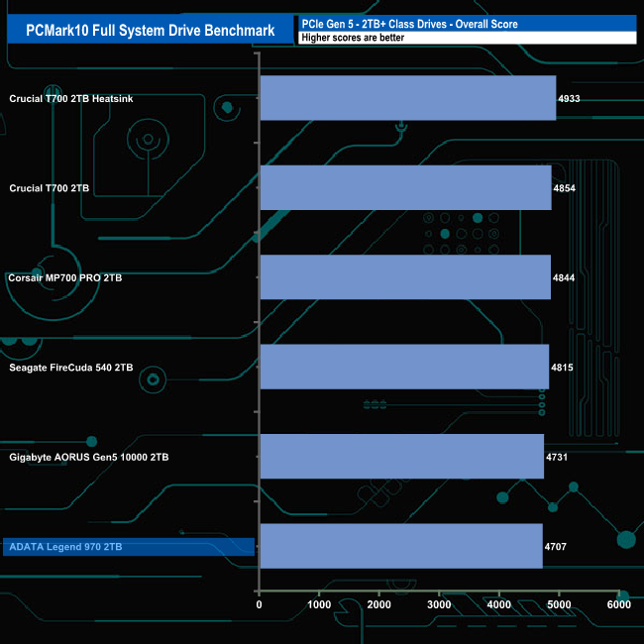The width and height of the screenshot is (644, 644).
Task: Click the PCIe Gen 5 - 2TB+ Class Drives subtitle
Action: 409,24
